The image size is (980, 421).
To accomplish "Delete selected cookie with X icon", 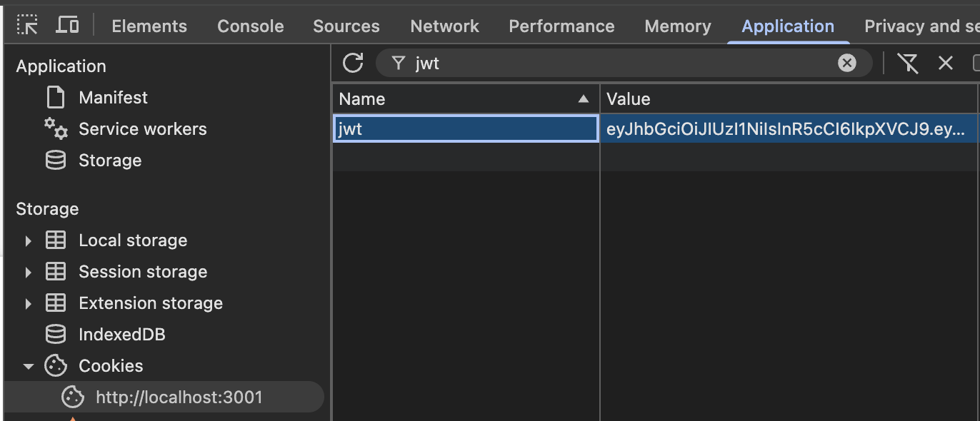I will (945, 63).
